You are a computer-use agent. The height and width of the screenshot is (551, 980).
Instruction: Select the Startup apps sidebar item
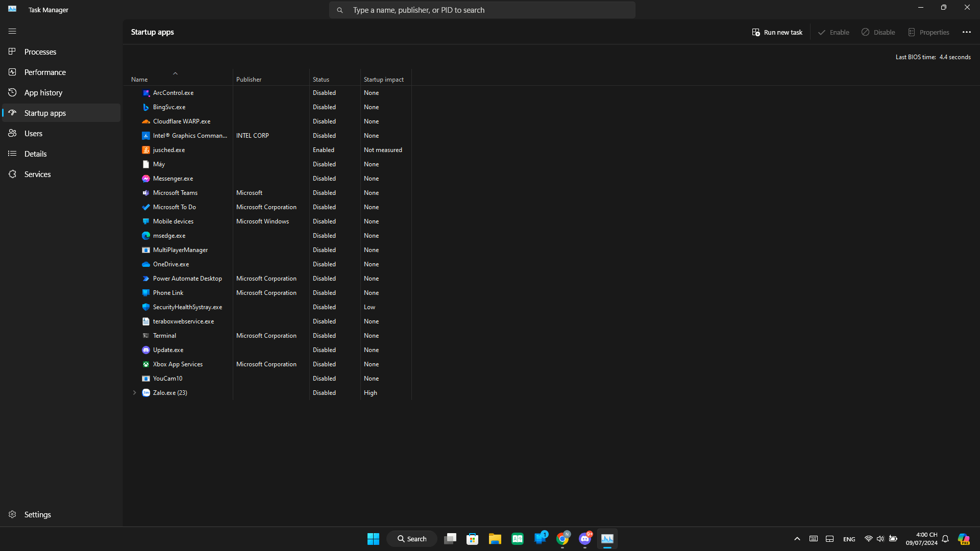click(45, 113)
